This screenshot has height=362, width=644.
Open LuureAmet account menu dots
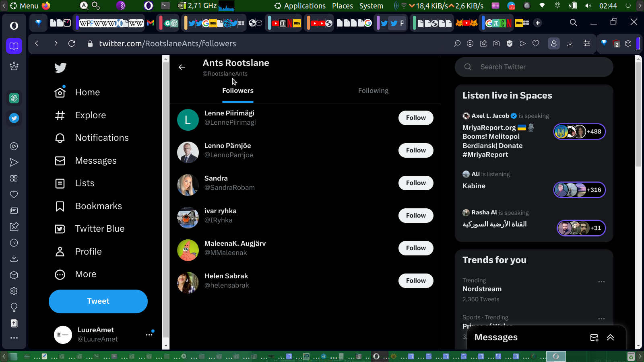(x=149, y=335)
